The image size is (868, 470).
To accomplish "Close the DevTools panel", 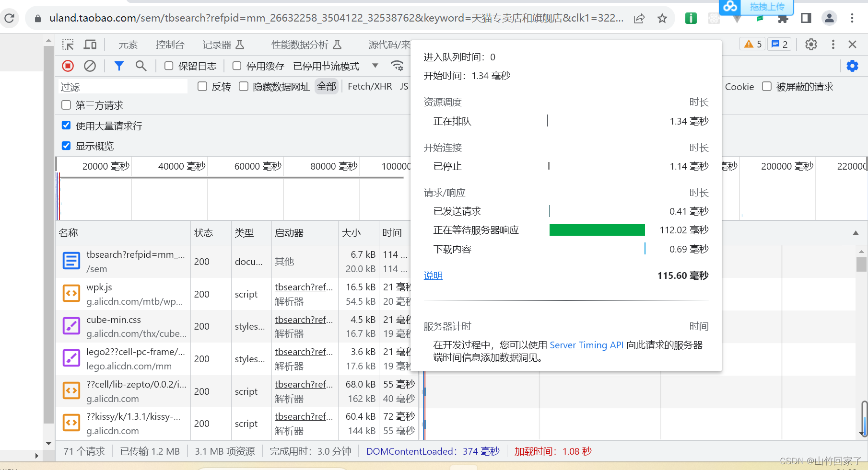I will tap(852, 45).
